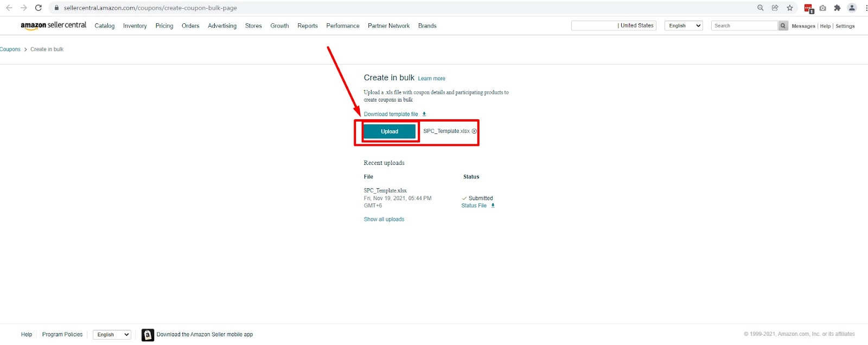Viewport: 868px width, 345px height.
Task: Open the Inventory menu
Action: pos(135,25)
